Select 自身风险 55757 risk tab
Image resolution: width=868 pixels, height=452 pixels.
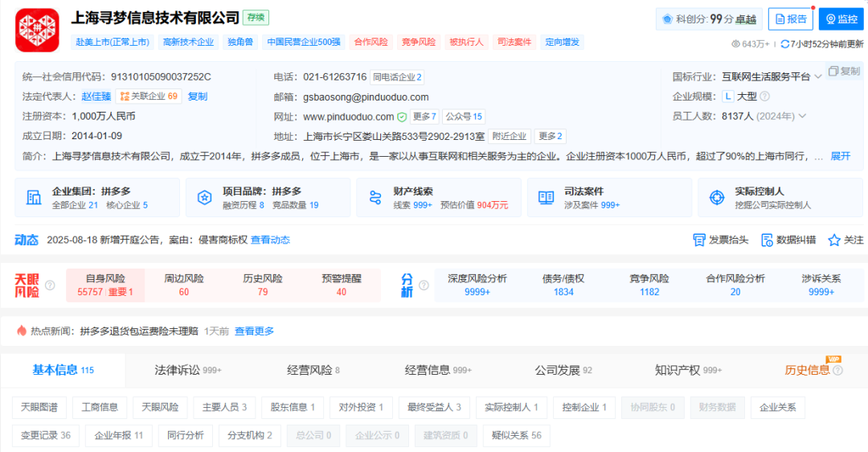105,286
